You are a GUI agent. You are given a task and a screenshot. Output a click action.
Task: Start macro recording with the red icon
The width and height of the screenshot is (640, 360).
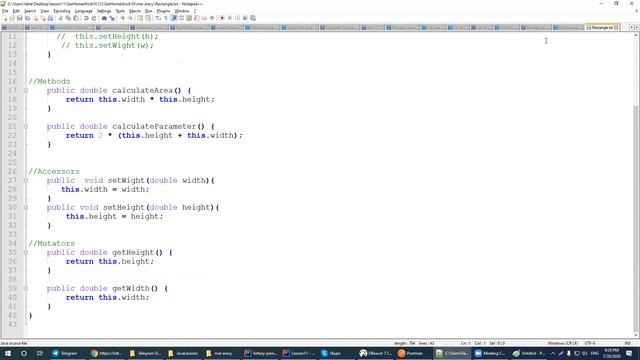click(222, 18)
